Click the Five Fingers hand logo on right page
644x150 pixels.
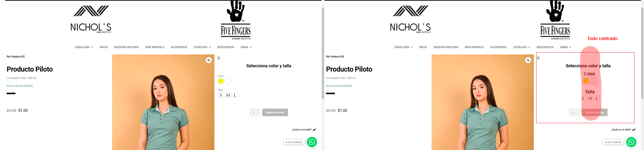[555, 20]
